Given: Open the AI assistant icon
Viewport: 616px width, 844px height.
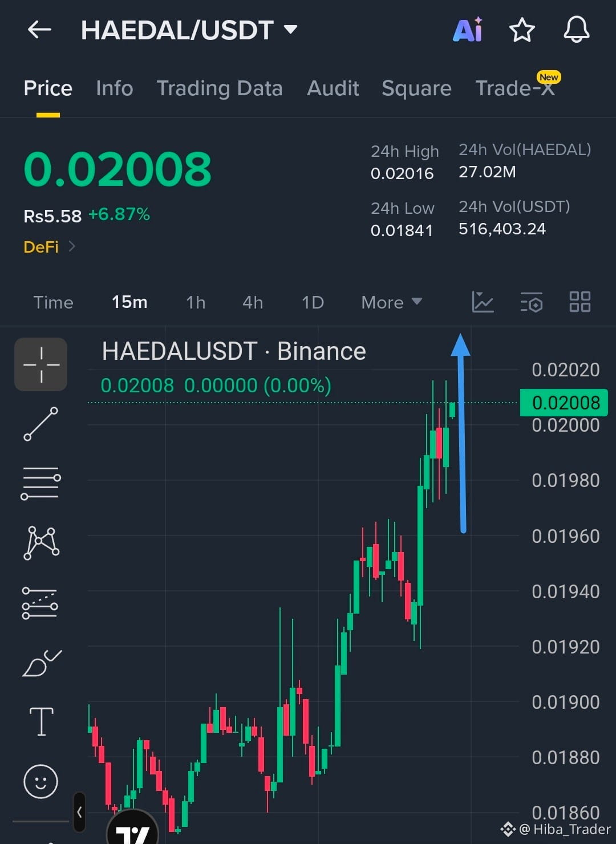Looking at the screenshot, I should click(x=468, y=30).
